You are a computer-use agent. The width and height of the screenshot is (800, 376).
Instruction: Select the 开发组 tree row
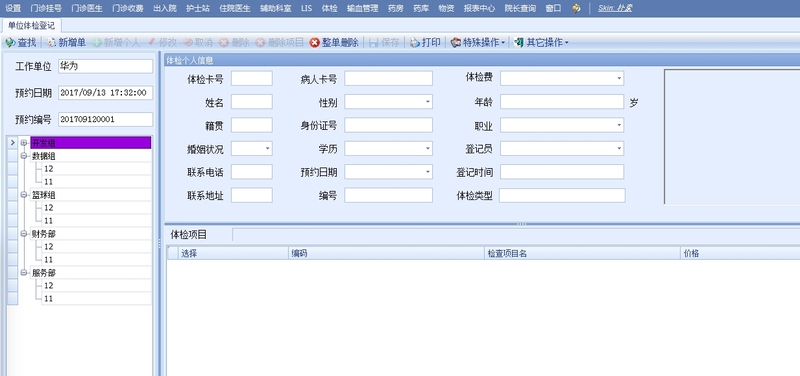tap(91, 143)
